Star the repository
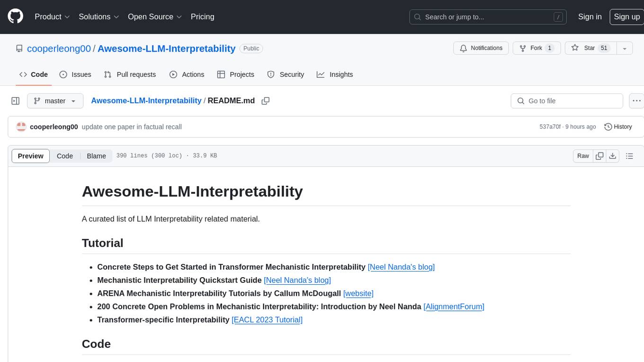Screen dimensions: 644x362 point(590,48)
